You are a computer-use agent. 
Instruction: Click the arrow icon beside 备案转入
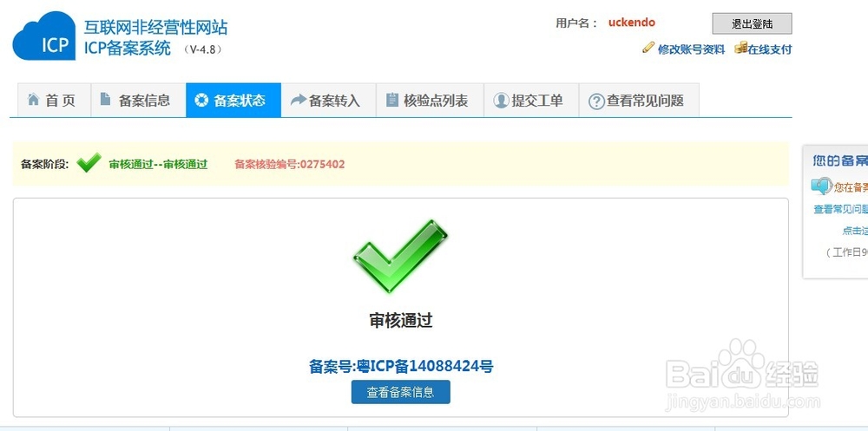299,100
